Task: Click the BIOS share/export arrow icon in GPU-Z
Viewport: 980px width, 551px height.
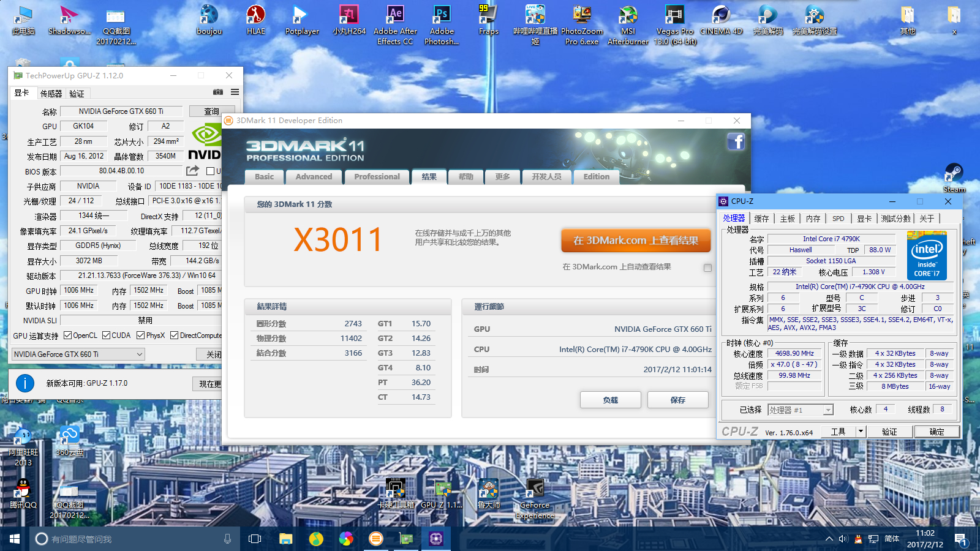Action: tap(192, 171)
